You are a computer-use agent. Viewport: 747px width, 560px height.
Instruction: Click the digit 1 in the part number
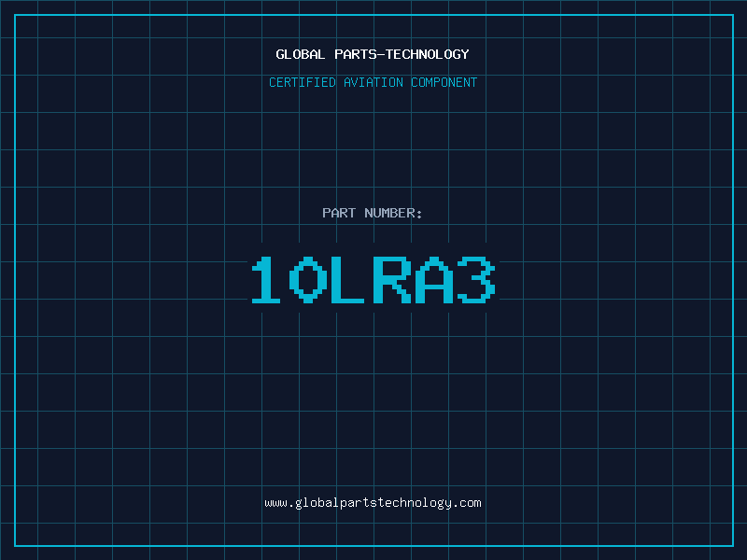[x=268, y=280]
